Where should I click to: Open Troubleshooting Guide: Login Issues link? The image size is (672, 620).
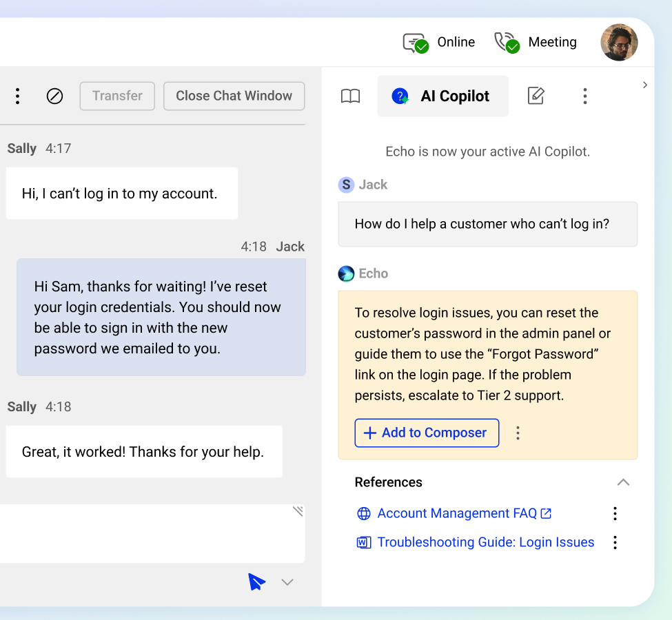pyautogui.click(x=485, y=543)
